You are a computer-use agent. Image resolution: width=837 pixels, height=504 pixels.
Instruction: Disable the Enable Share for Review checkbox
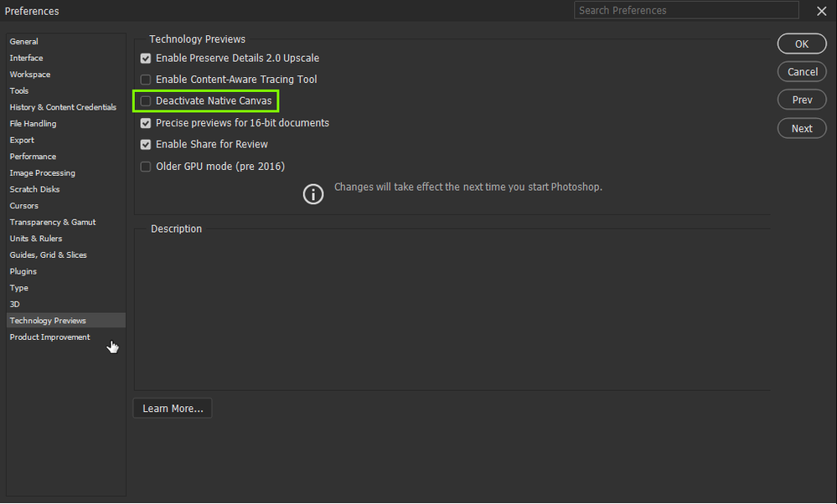tap(146, 145)
